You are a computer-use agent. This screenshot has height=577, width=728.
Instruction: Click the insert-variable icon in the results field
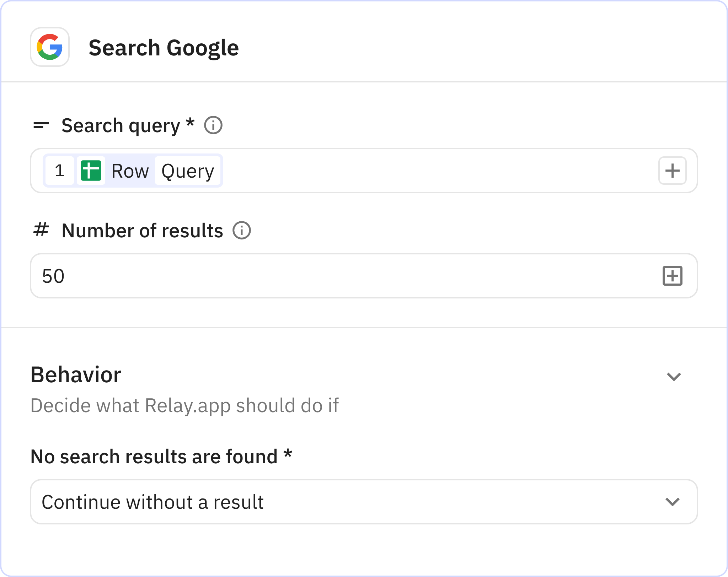[x=672, y=276]
